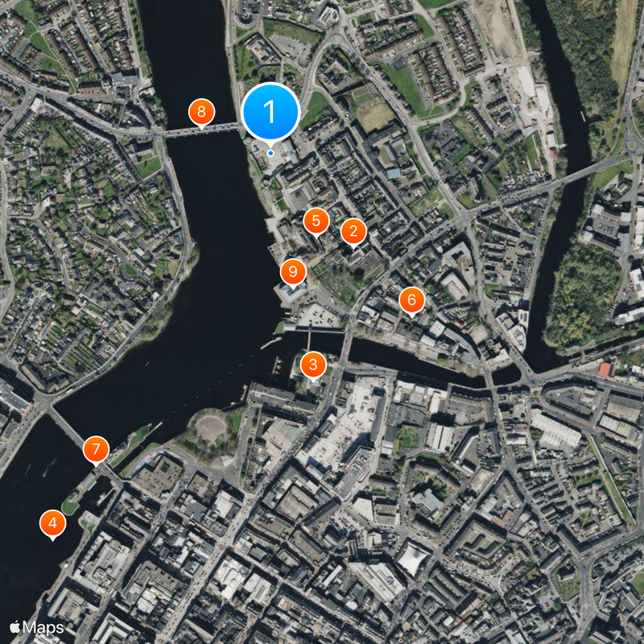Click the pointer tip under pin 8

click(x=201, y=127)
